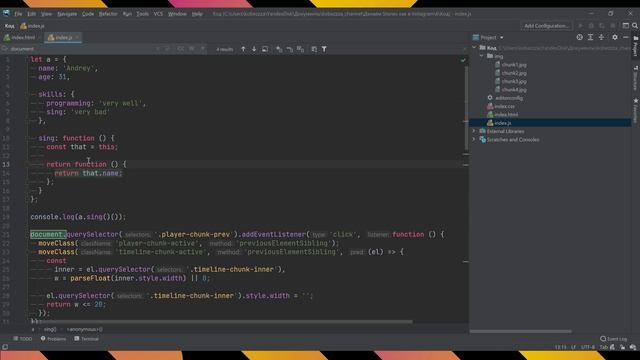
Task: Toggle Match Case (Cc) in find bar
Action: (180, 49)
